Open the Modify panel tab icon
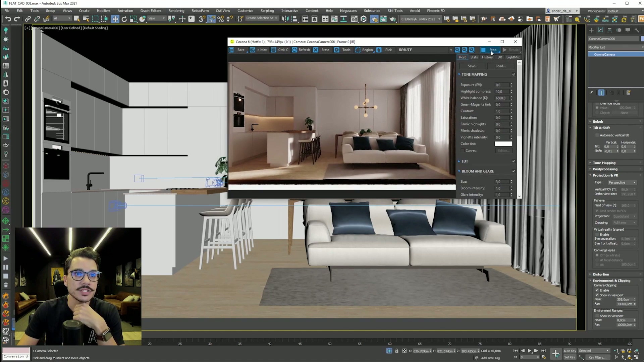Screen dimensions: 644x362 pos(600,30)
